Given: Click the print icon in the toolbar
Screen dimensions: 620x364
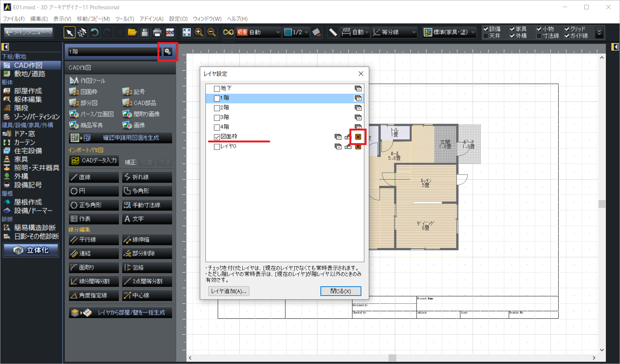Looking at the screenshot, I should tap(157, 33).
